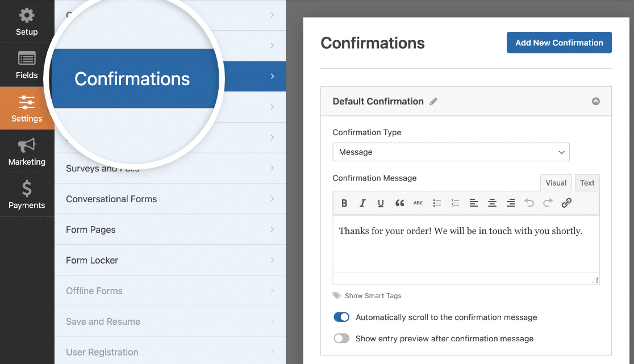Open User Registration settings
634x364 pixels.
click(170, 351)
